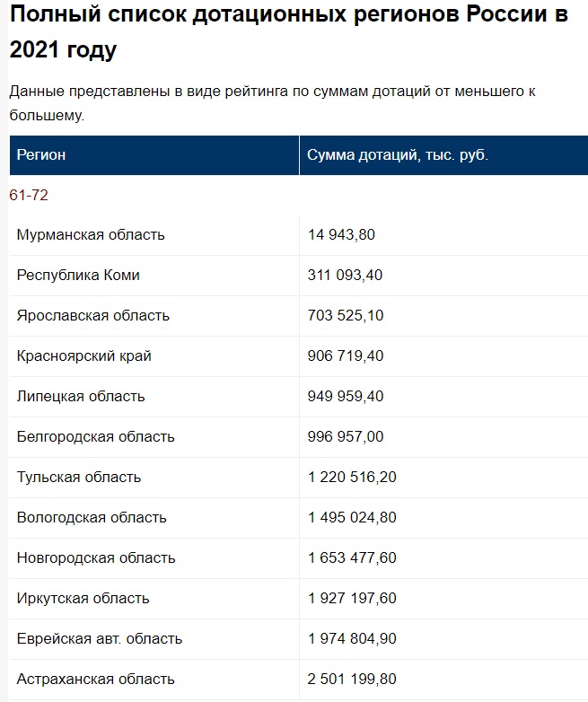588x702 pixels.
Task: Select the amount 311 093,40
Action: (x=345, y=275)
